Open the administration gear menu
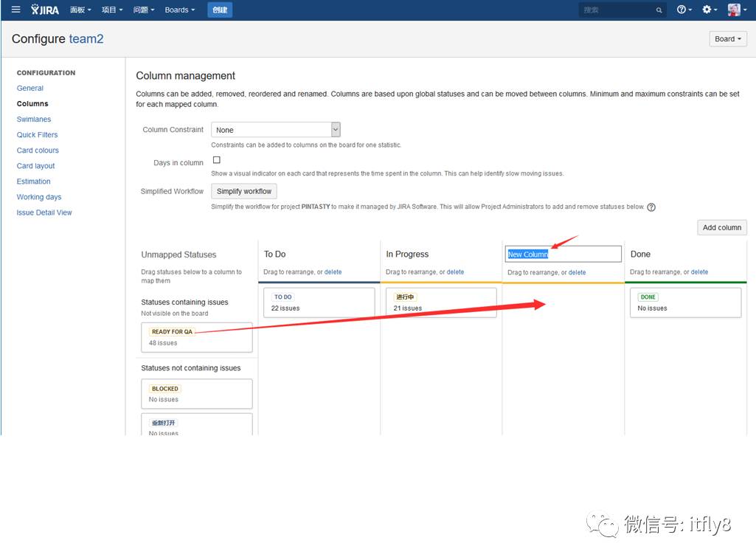This screenshot has height=560, width=756. [x=710, y=10]
